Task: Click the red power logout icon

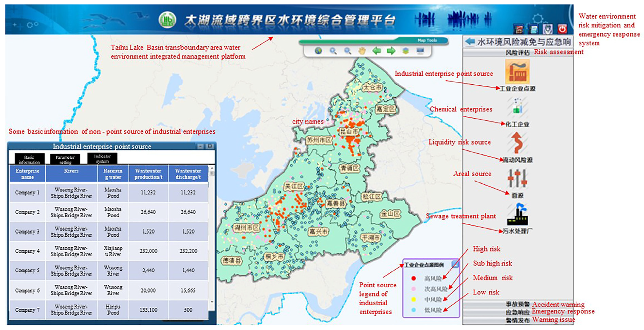Action: point(562,29)
